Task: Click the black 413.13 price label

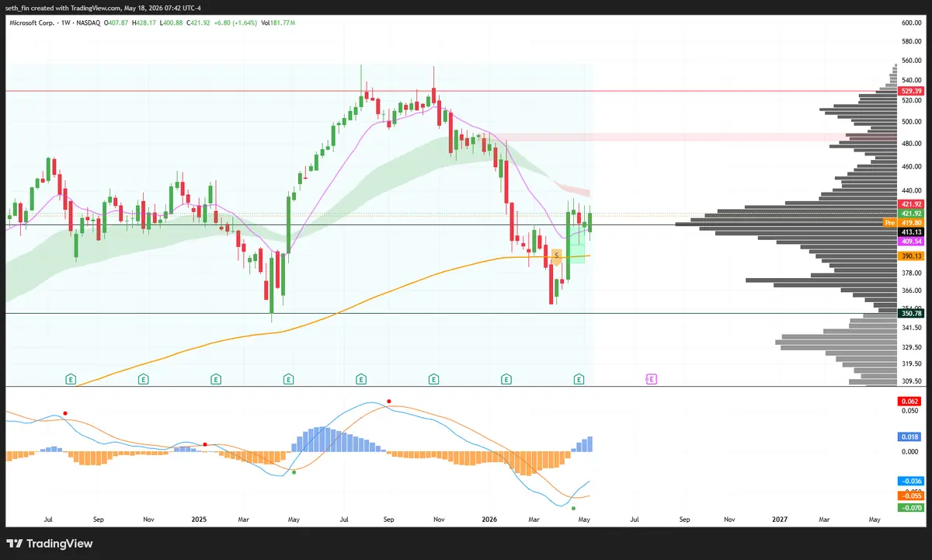Action: (x=910, y=232)
